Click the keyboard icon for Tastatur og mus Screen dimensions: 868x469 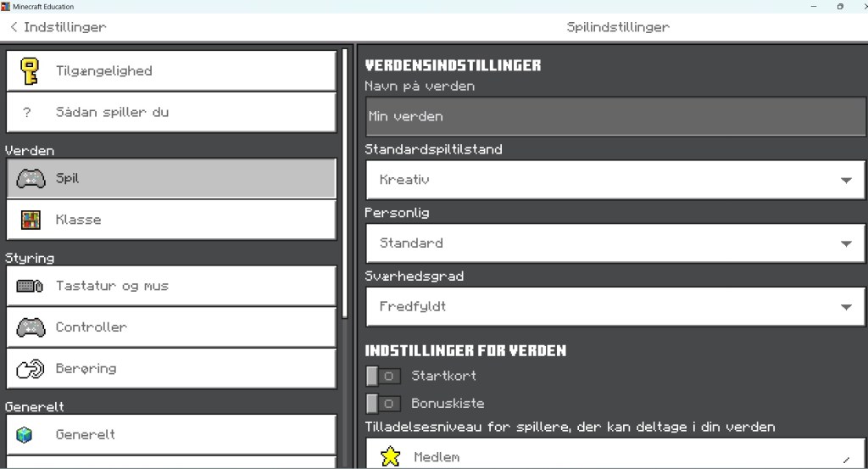[x=30, y=287]
